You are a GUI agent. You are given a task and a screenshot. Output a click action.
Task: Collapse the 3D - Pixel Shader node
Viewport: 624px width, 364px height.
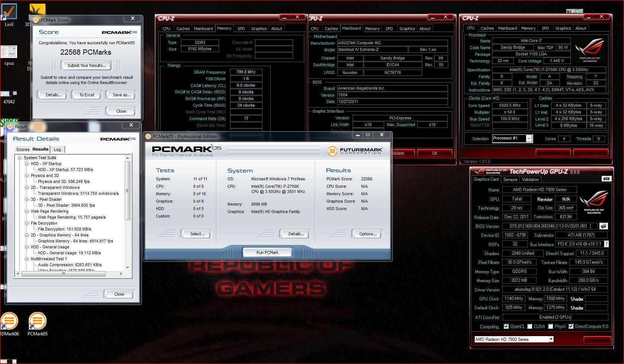click(27, 199)
